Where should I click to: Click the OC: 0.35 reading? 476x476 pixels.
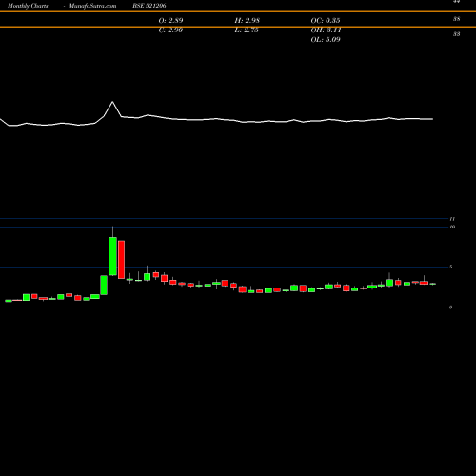tap(326, 20)
